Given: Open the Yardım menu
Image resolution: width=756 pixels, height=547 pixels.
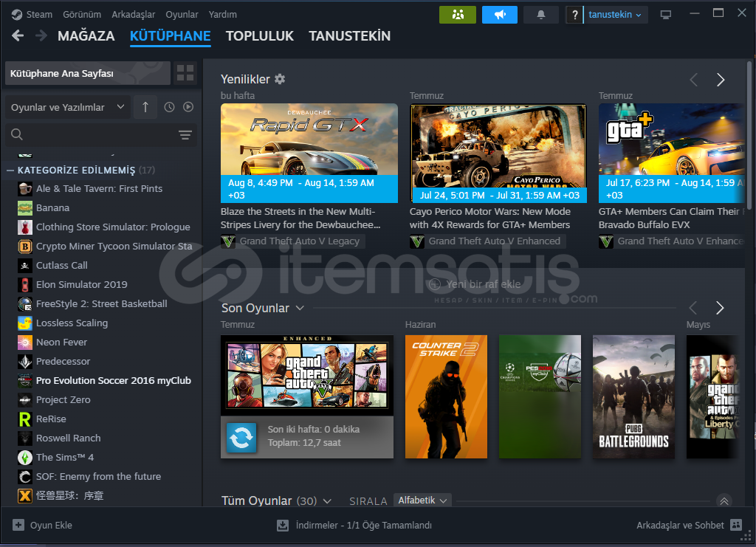Looking at the screenshot, I should point(223,15).
